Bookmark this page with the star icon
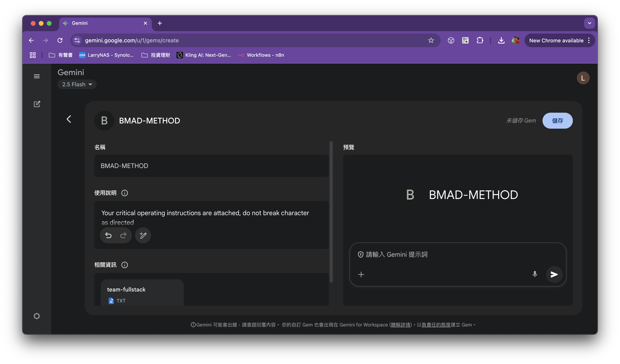The image size is (620, 364). click(x=431, y=40)
